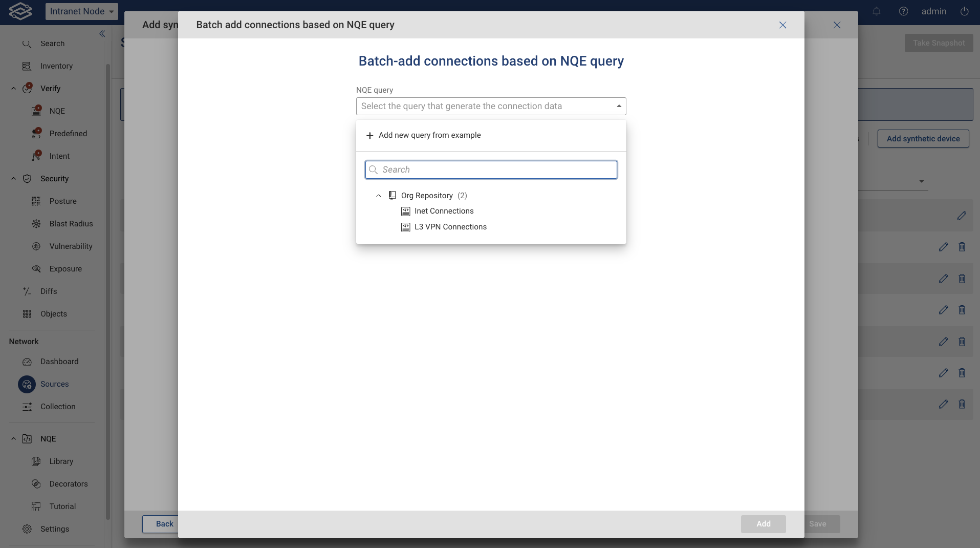Open the Intranet Node network dropdown
This screenshot has width=980, height=548.
pyautogui.click(x=81, y=11)
